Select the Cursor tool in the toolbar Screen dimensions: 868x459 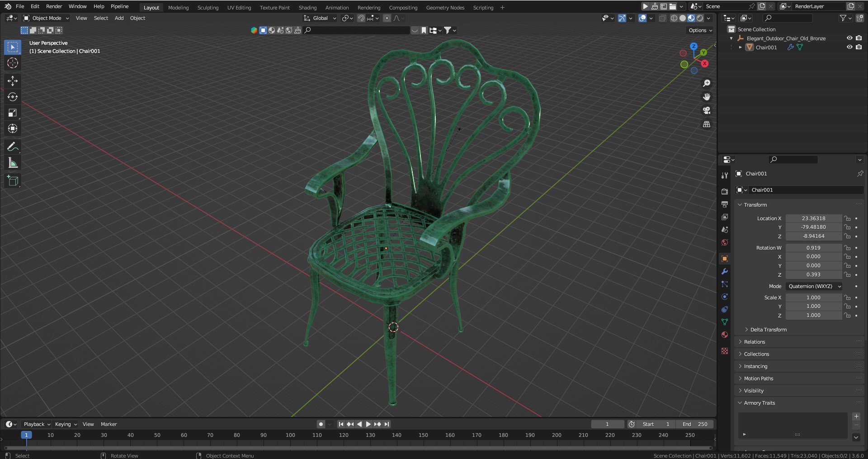[x=13, y=63]
